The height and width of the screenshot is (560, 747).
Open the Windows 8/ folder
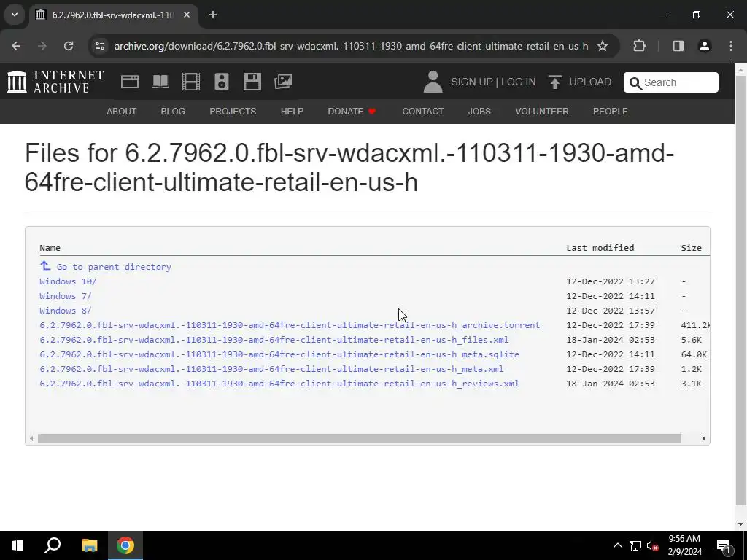(x=65, y=311)
